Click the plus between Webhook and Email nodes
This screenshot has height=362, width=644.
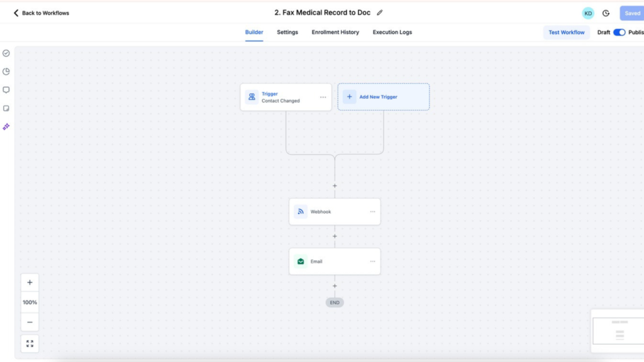pos(335,236)
